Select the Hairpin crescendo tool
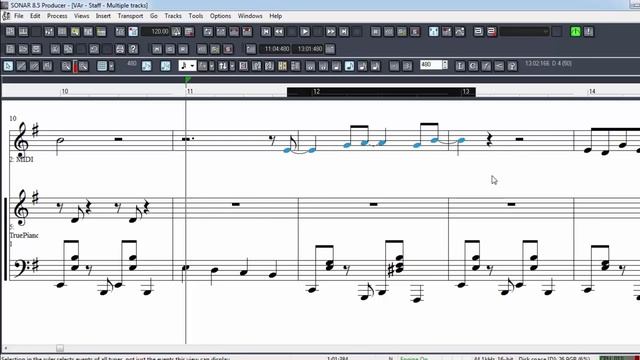The image size is (640, 360). [x=499, y=66]
